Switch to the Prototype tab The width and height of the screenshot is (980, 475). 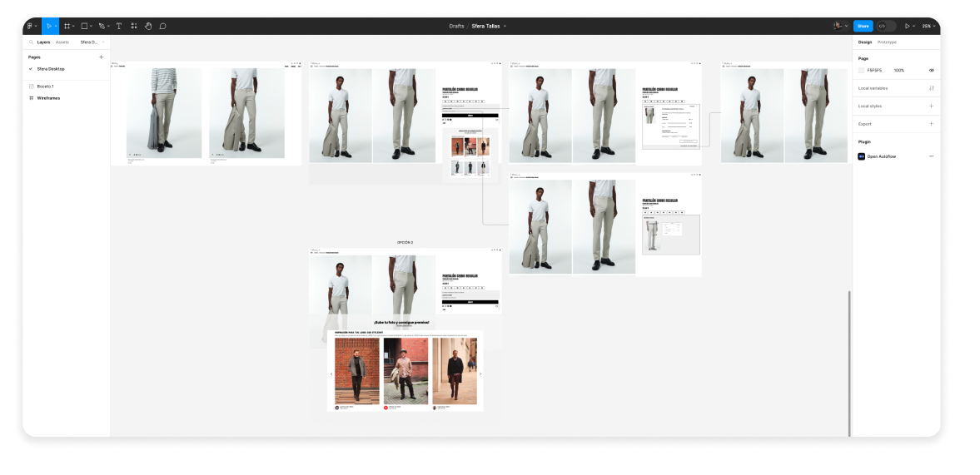click(887, 42)
